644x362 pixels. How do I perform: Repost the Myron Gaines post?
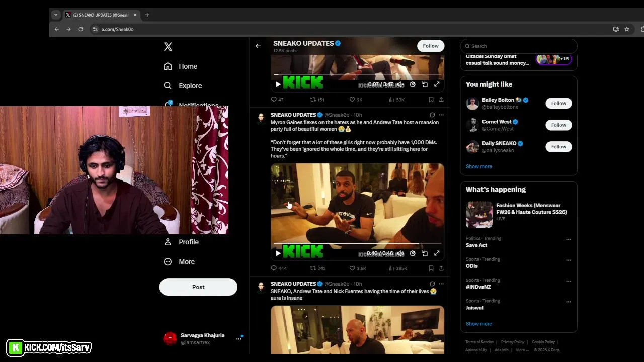click(317, 268)
